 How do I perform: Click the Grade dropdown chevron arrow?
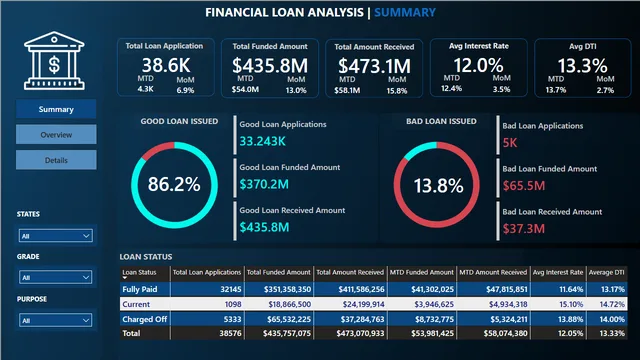(x=86, y=277)
